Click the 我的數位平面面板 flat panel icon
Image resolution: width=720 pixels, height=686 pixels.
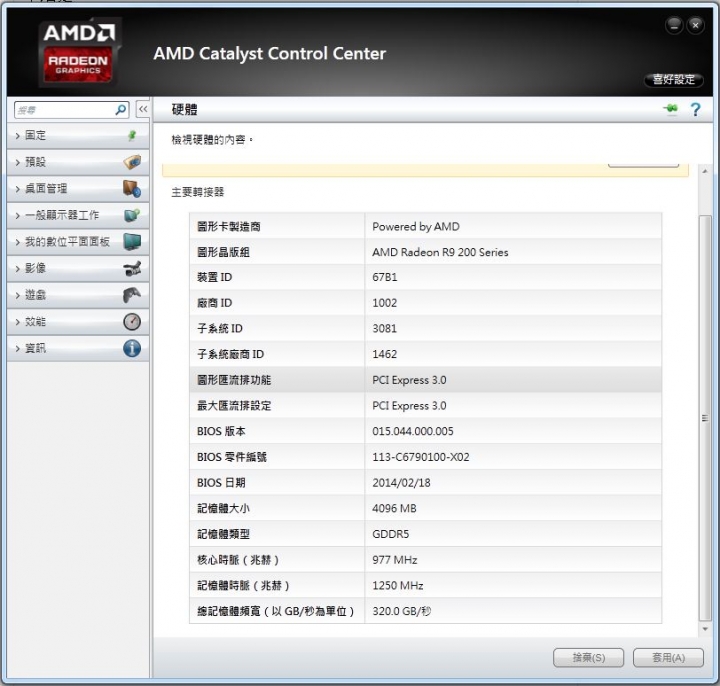[132, 242]
